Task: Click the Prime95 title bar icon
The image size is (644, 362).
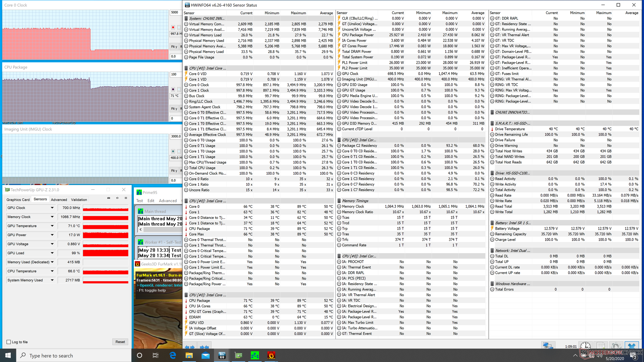Action: click(x=139, y=192)
